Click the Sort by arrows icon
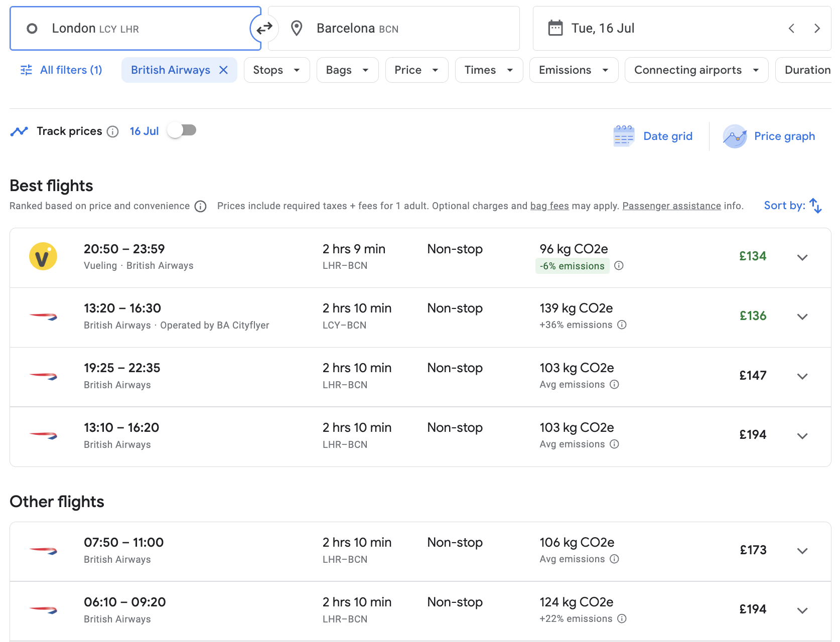Image resolution: width=840 pixels, height=642 pixels. pos(816,206)
